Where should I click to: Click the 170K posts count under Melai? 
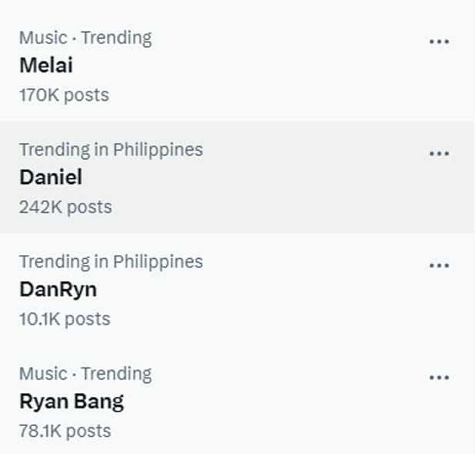point(64,95)
